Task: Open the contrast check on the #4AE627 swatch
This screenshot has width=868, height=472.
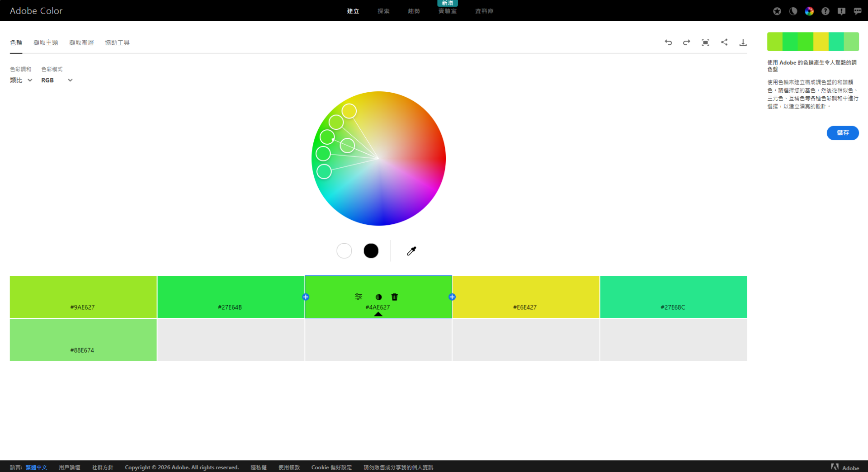Action: coord(378,297)
